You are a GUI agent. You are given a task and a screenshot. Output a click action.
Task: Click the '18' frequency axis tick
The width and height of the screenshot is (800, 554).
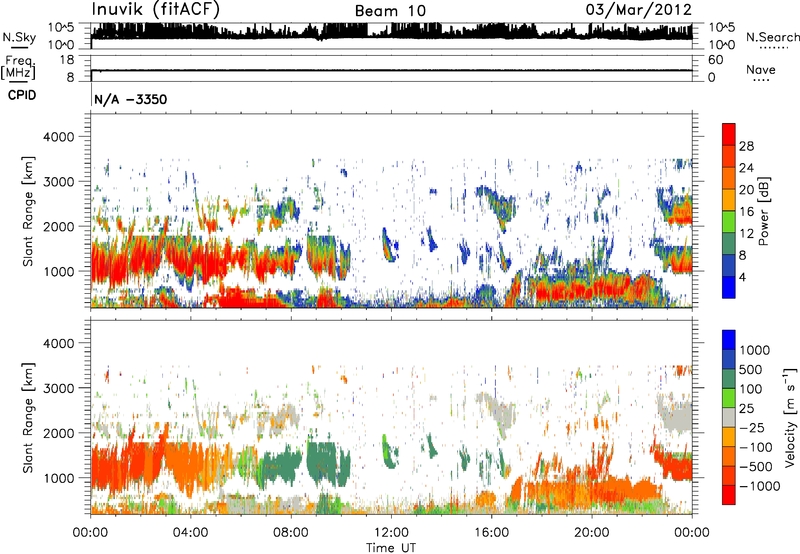click(x=66, y=60)
